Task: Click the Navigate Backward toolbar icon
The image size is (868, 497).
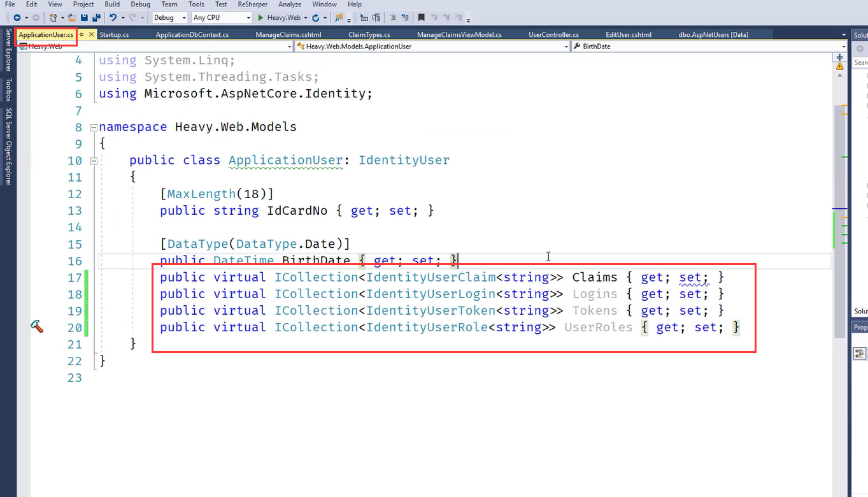Action: click(17, 18)
